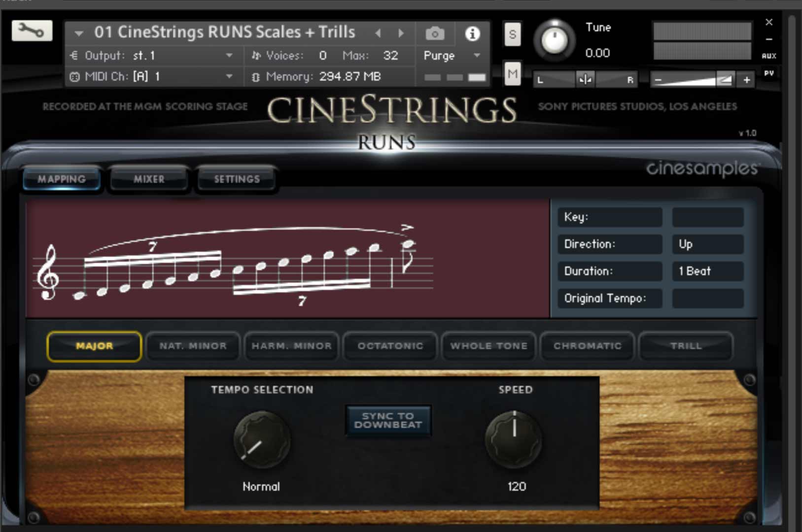802x532 pixels.
Task: Select the Whole Tone scale
Action: 488,346
